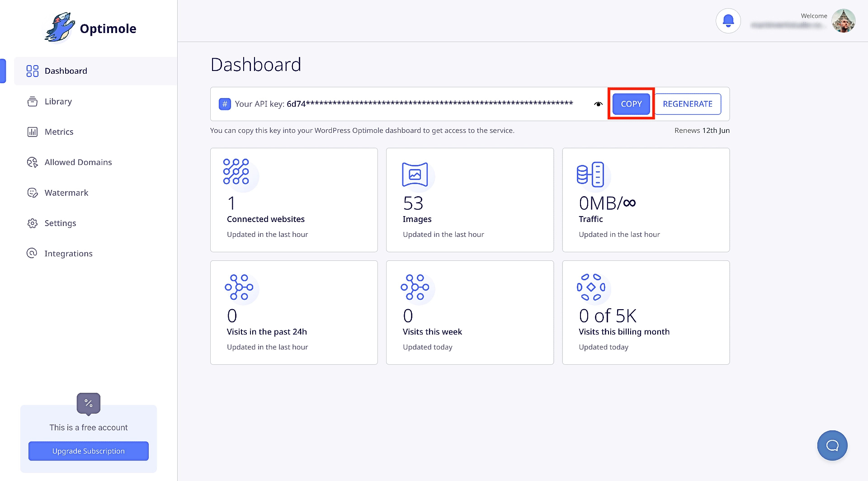Click the Renews 12th Jun text
The image size is (868, 481).
(x=702, y=131)
